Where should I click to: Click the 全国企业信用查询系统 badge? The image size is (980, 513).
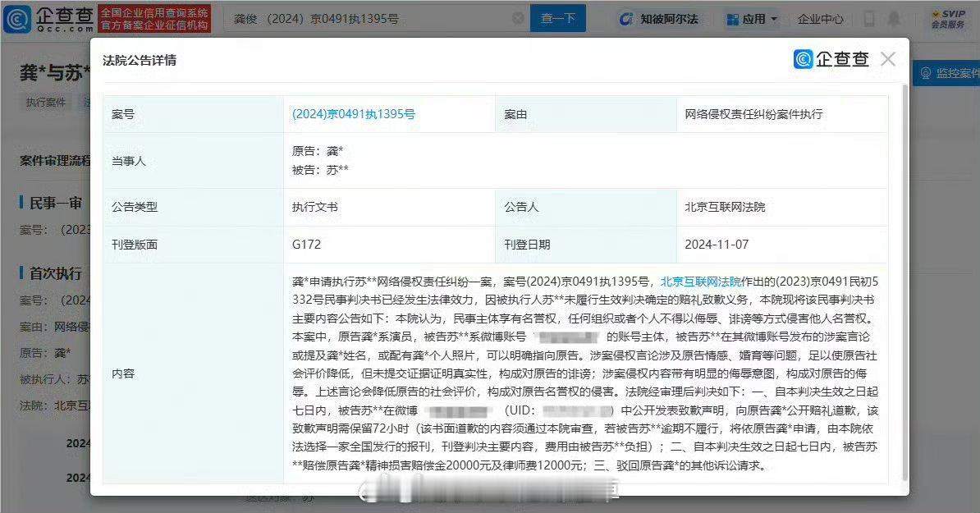[x=154, y=19]
